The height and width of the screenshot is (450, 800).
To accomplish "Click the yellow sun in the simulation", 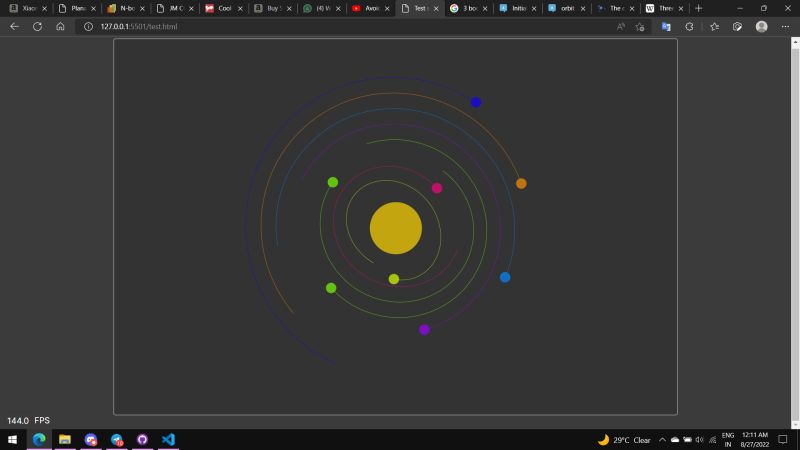I will coord(395,228).
